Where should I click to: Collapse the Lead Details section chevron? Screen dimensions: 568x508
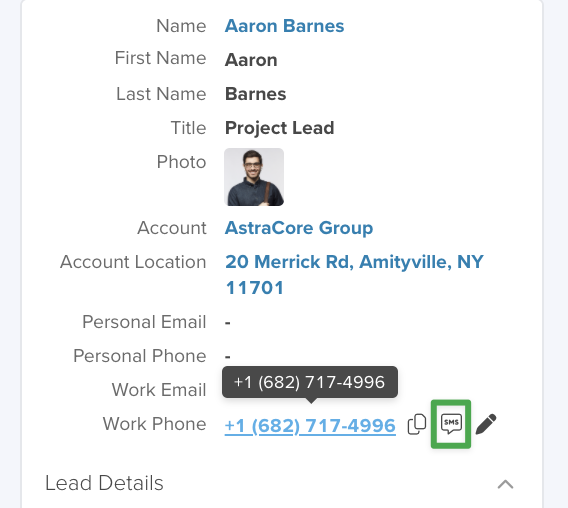[x=505, y=484]
